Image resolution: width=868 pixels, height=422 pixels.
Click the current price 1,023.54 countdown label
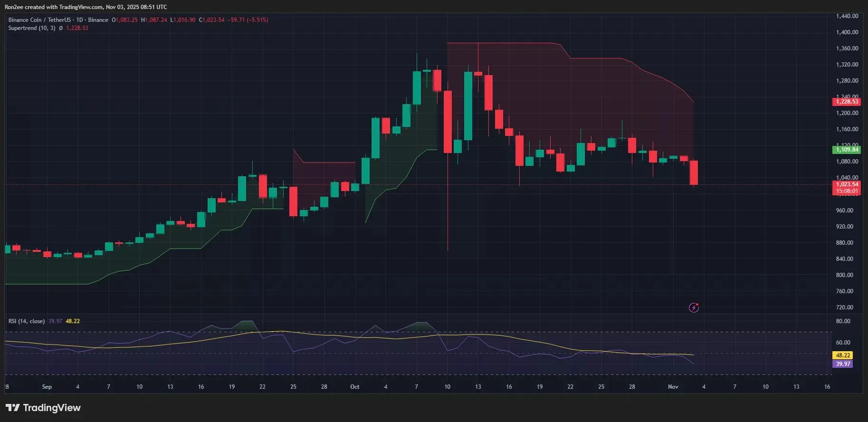848,188
